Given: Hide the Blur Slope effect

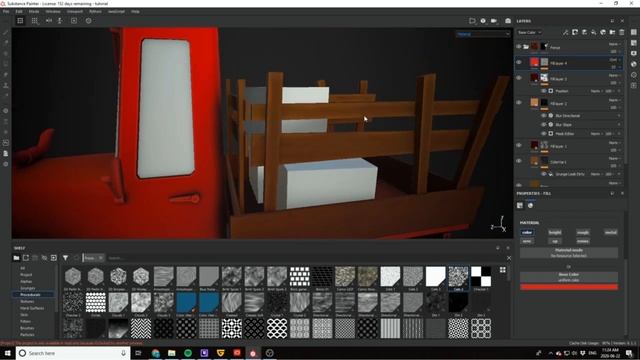Looking at the screenshot, I should point(544,124).
